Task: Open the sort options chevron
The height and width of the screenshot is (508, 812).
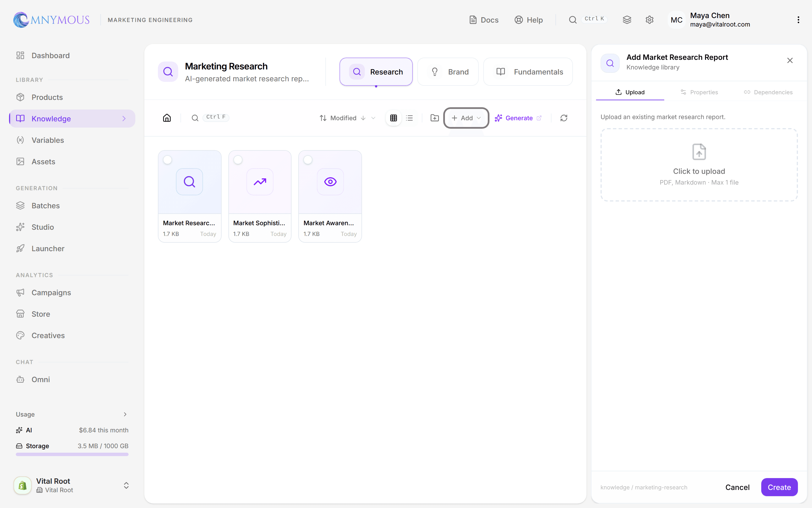Action: 373,118
